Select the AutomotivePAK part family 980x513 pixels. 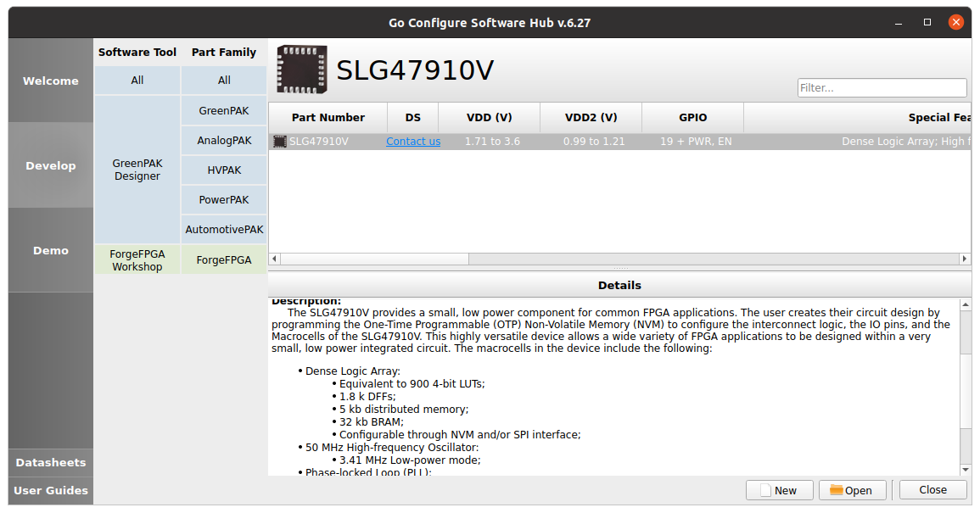pos(224,229)
